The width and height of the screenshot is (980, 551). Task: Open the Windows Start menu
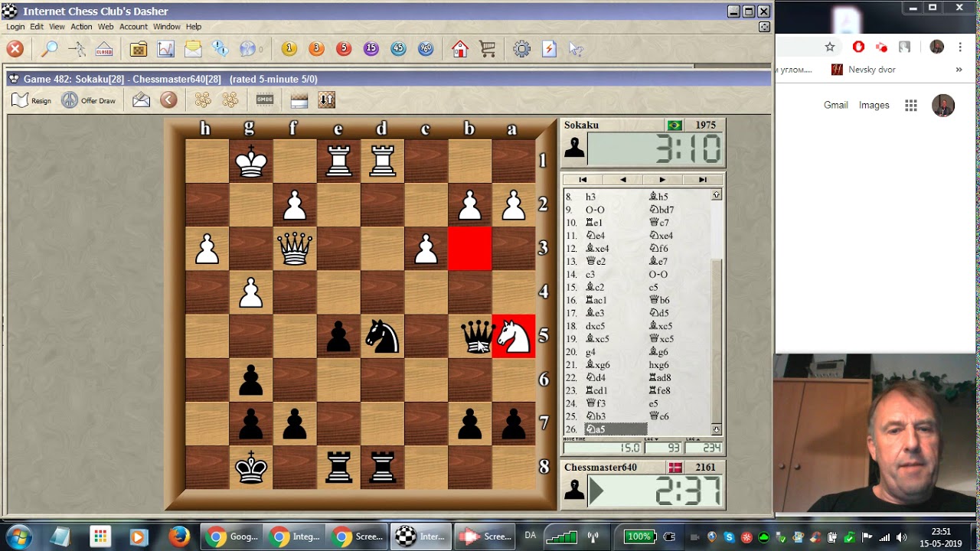(x=18, y=536)
